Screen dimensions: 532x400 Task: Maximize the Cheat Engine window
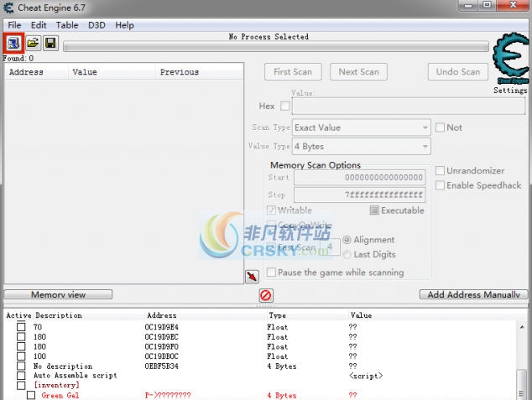pos(488,5)
